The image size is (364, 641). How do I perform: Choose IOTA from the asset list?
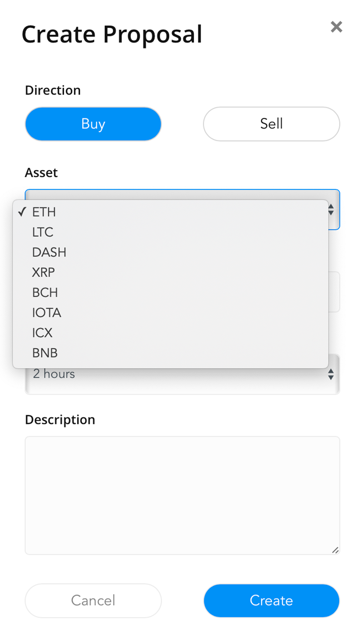pos(171,313)
